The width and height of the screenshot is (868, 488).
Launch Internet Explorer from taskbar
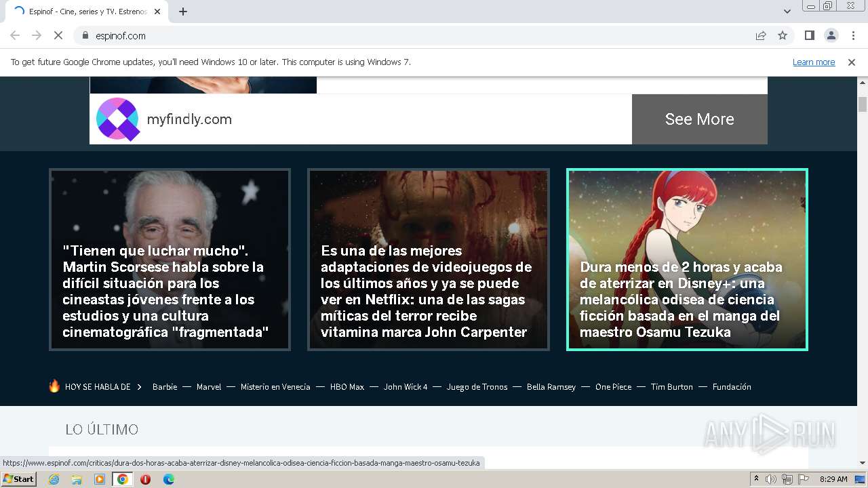click(x=54, y=479)
